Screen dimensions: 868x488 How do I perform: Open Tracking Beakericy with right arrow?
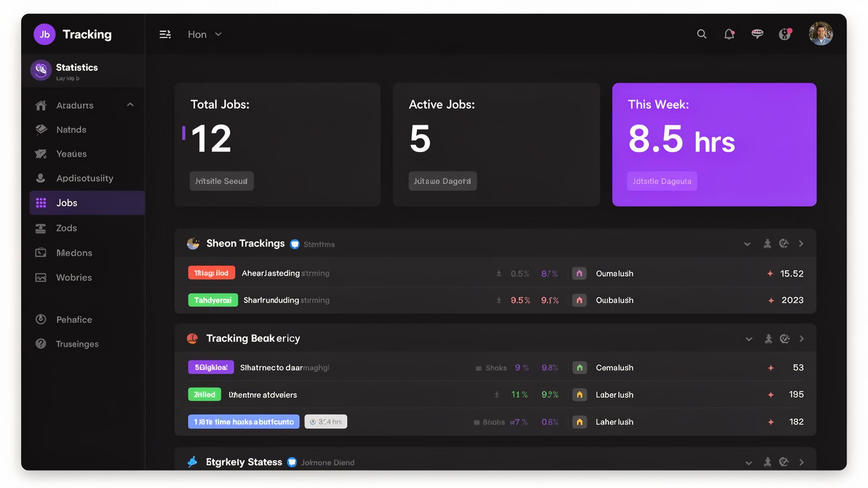point(802,339)
